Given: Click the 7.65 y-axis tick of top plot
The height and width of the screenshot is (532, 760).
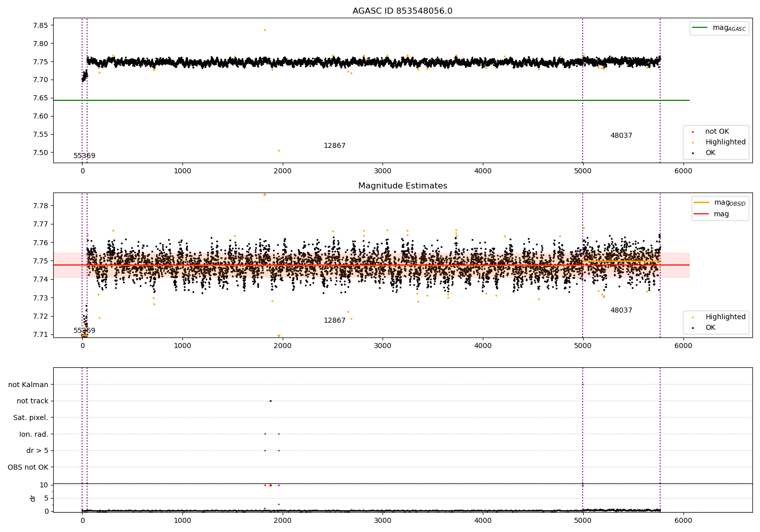Looking at the screenshot, I should tap(41, 98).
